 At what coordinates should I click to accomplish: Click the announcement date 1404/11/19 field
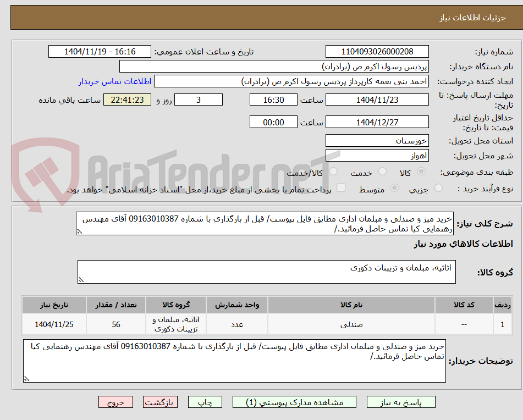[100, 52]
